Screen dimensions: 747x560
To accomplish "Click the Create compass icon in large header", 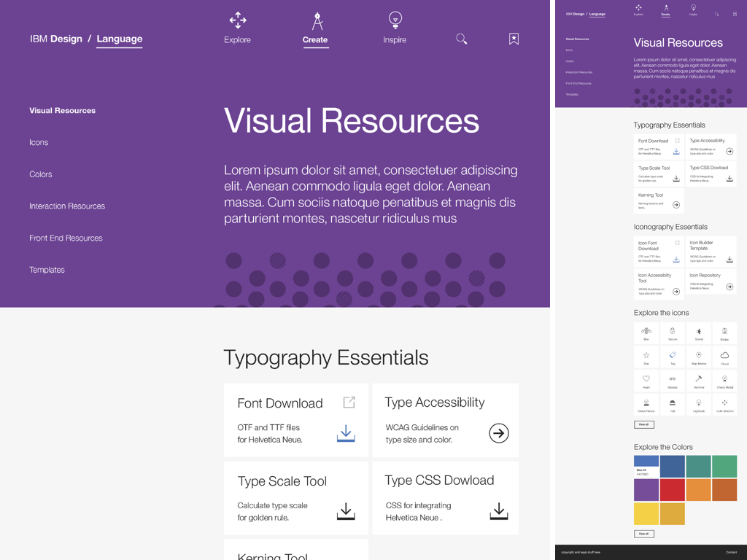I will click(317, 21).
